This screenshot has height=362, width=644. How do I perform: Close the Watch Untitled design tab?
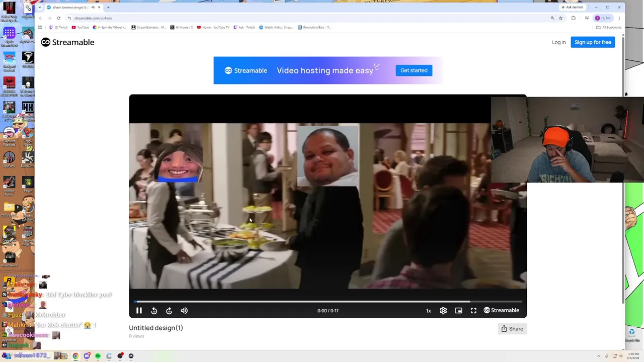coord(99,8)
